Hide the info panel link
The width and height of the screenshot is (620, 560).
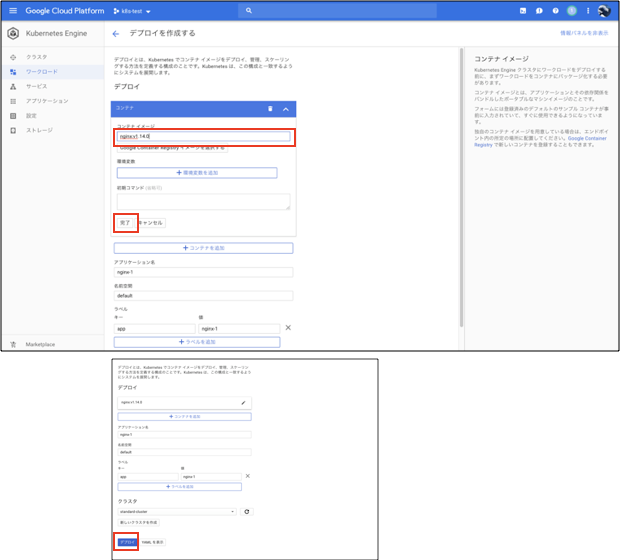(584, 33)
